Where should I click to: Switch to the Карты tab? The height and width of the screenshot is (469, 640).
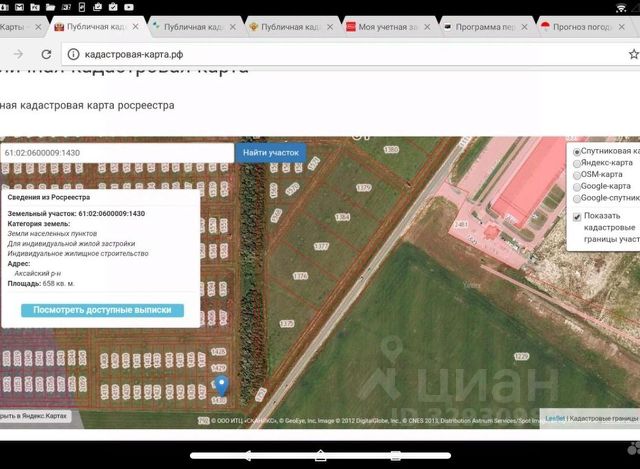pyautogui.click(x=16, y=27)
